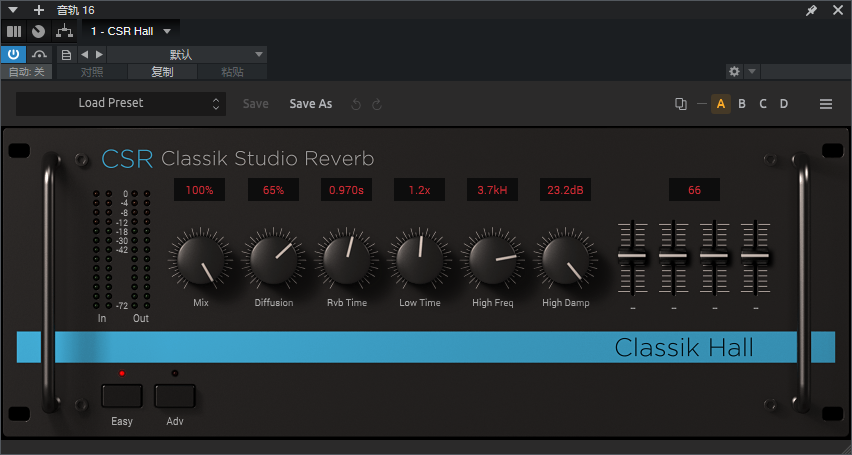
Task: Select preset slot B
Action: (x=742, y=104)
